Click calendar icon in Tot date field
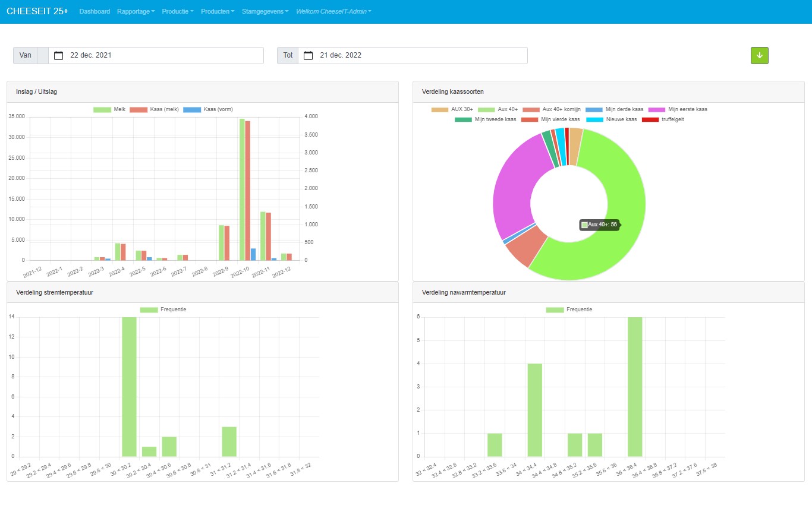The height and width of the screenshot is (515, 812). point(308,55)
